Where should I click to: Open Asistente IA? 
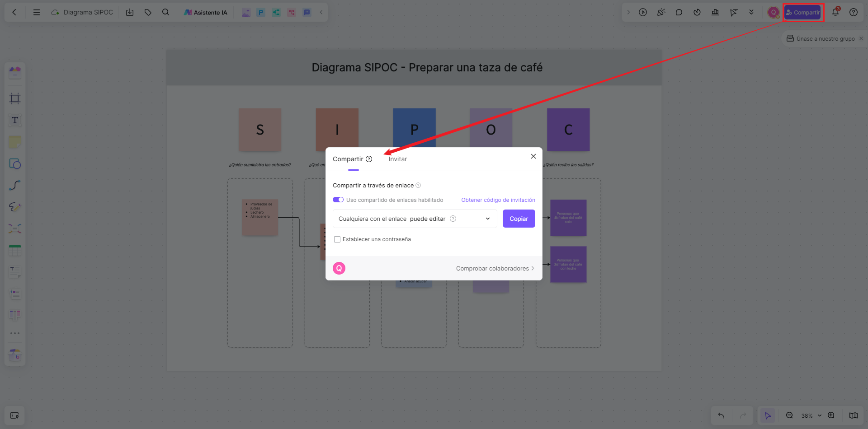coord(206,12)
